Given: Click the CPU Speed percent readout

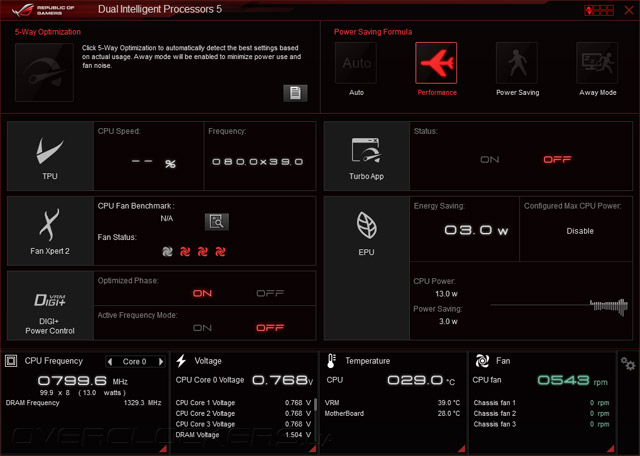Looking at the screenshot, I should coord(153,163).
